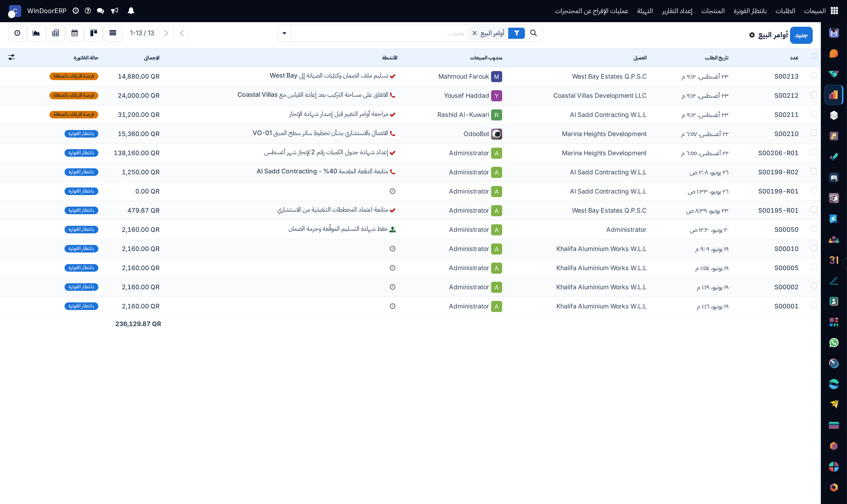The image size is (847, 504).
Task: Open phone call activity on S00212 row
Action: tap(392, 96)
